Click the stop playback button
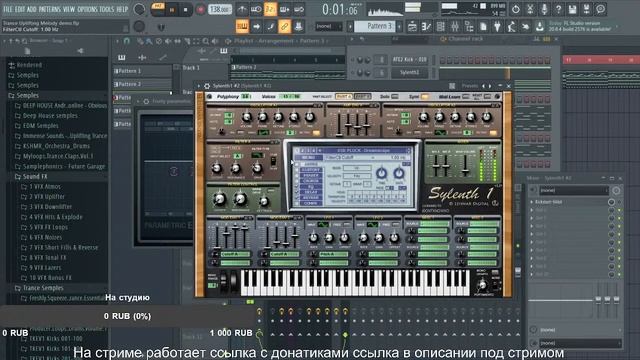640x360 pixels. pyautogui.click(x=185, y=10)
